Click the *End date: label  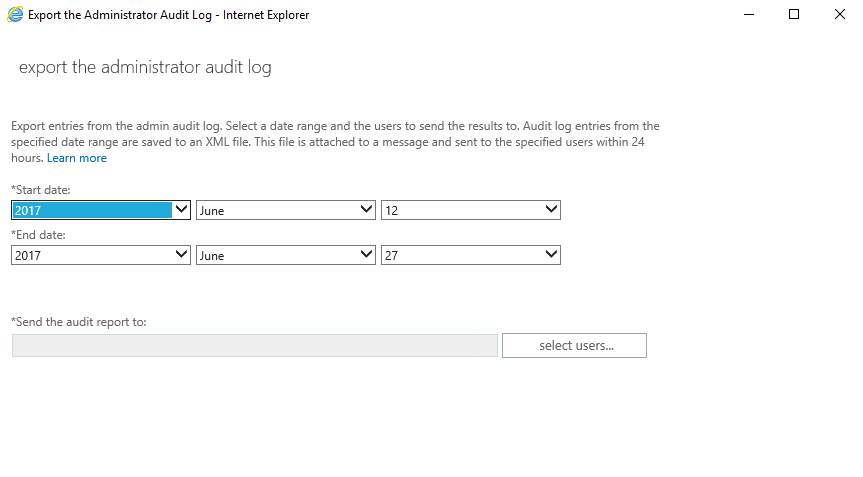click(39, 235)
